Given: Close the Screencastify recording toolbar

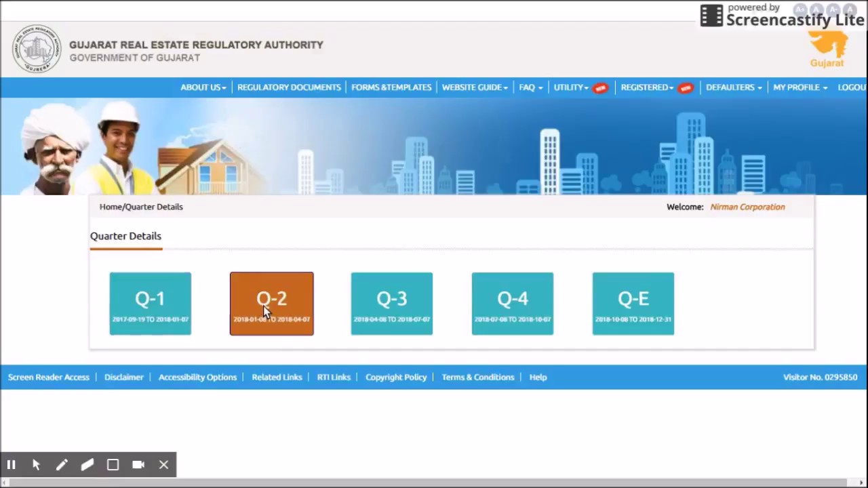Looking at the screenshot, I should tap(163, 465).
